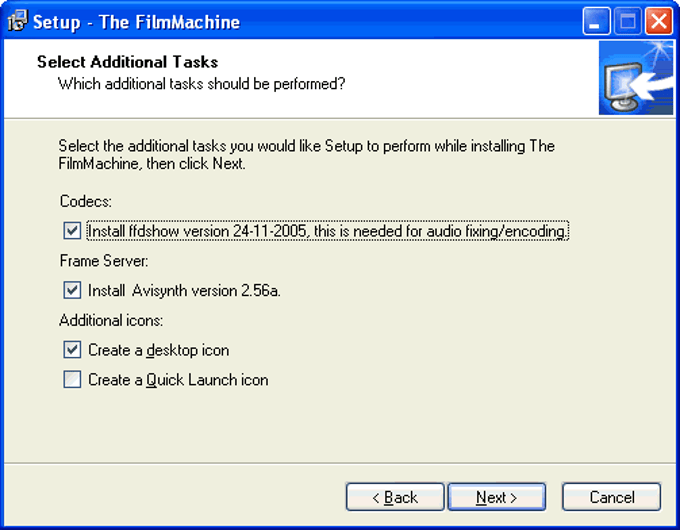Click the Setup installer icon in title bar
The height and width of the screenshot is (530, 680).
click(x=18, y=21)
